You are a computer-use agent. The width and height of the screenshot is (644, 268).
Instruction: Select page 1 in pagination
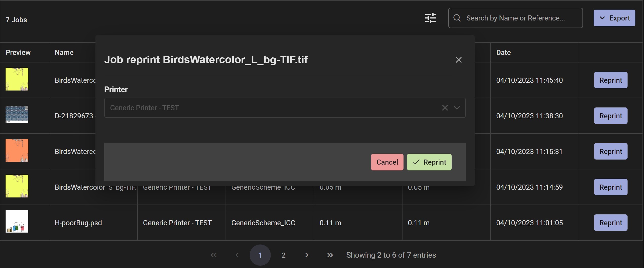[x=260, y=255]
